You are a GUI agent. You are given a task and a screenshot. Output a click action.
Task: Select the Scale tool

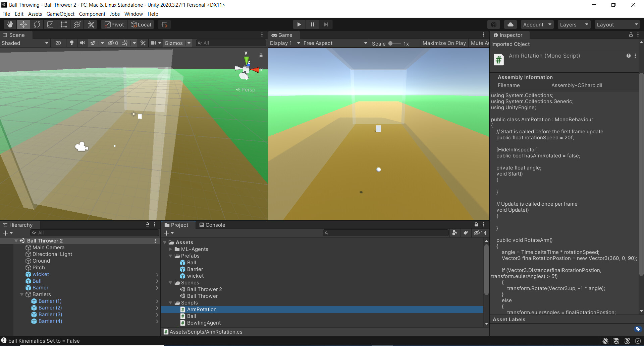click(50, 24)
